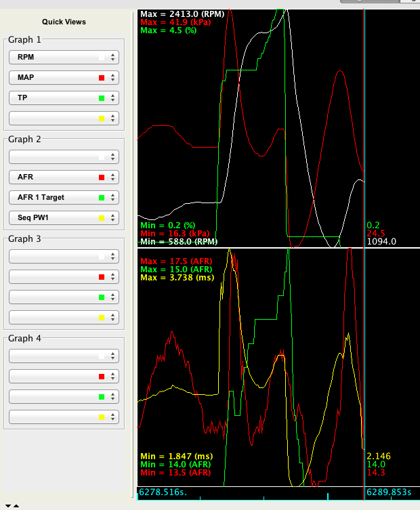Click the red color swatch beside MAP
This screenshot has width=420, height=510.
click(x=102, y=78)
